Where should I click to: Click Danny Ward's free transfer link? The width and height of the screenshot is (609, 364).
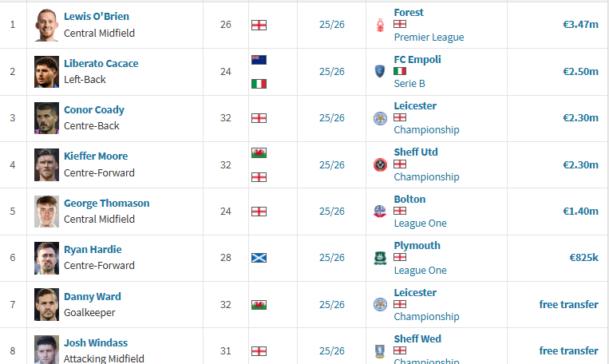[x=568, y=305]
